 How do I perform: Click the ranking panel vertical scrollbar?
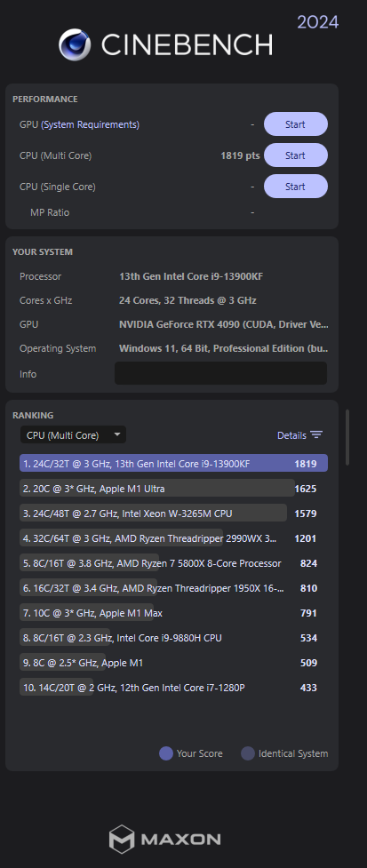point(347,437)
